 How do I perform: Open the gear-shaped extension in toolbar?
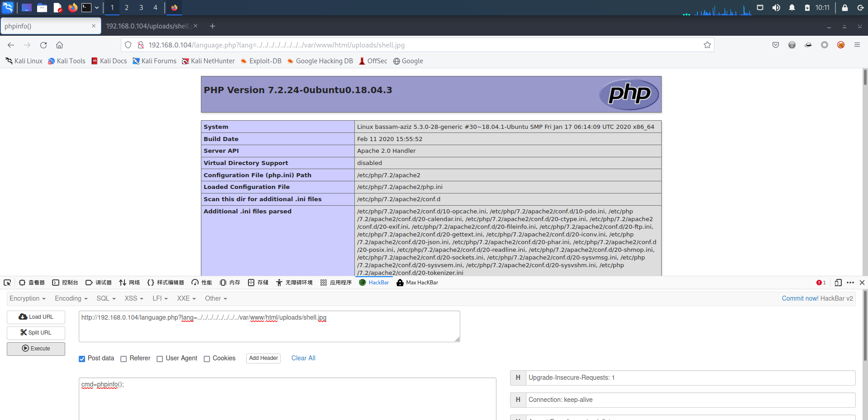coord(792,45)
